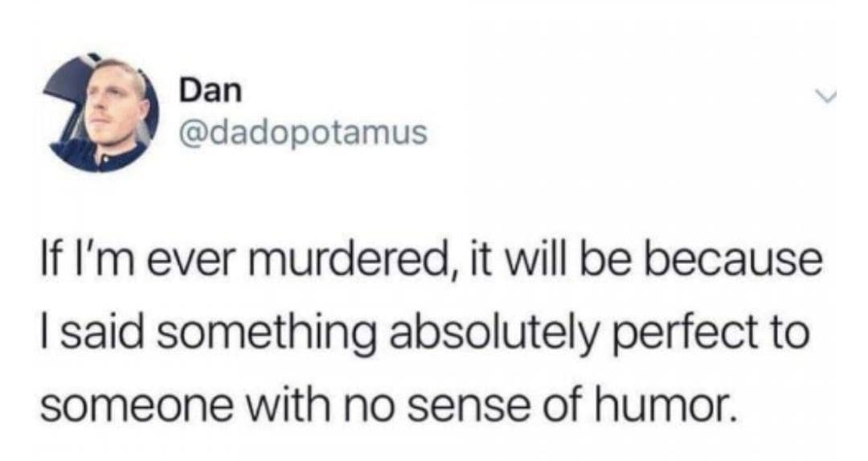Expand the tweet options chevron
The height and width of the screenshot is (461, 868).
(x=828, y=97)
